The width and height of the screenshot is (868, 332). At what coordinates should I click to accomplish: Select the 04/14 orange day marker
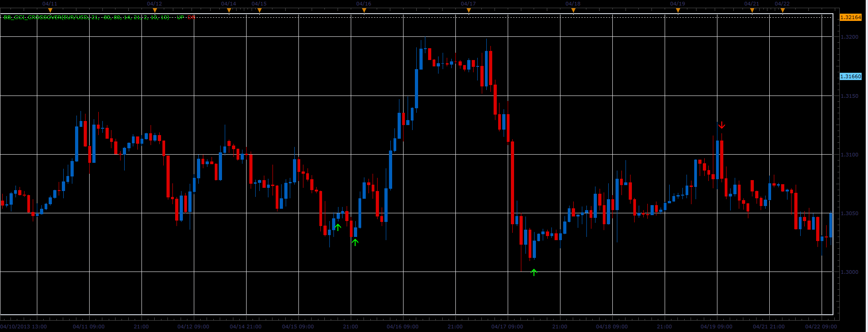pyautogui.click(x=229, y=10)
